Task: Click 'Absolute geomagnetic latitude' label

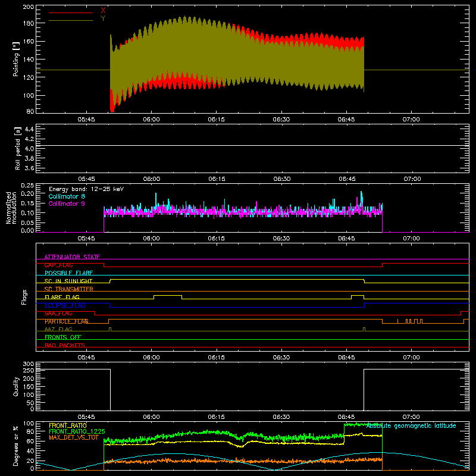Action: tap(411, 426)
